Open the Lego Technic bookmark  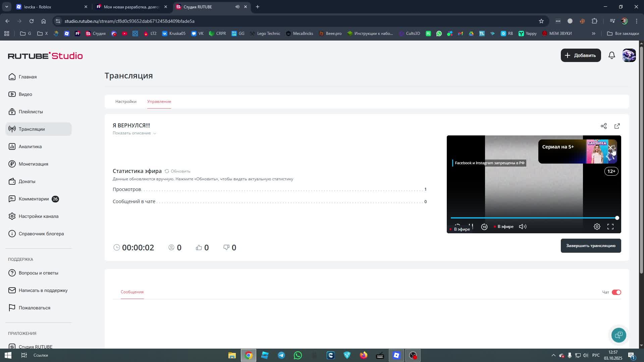(265, 34)
